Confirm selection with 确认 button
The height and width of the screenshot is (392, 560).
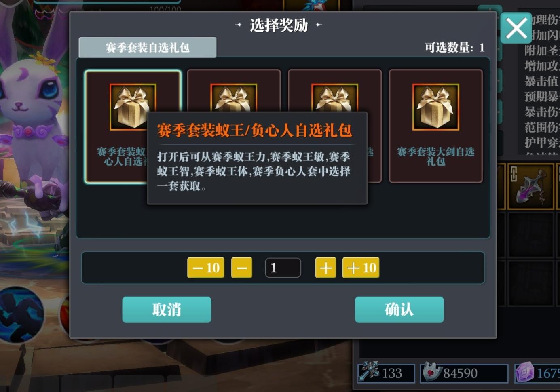[x=399, y=310]
